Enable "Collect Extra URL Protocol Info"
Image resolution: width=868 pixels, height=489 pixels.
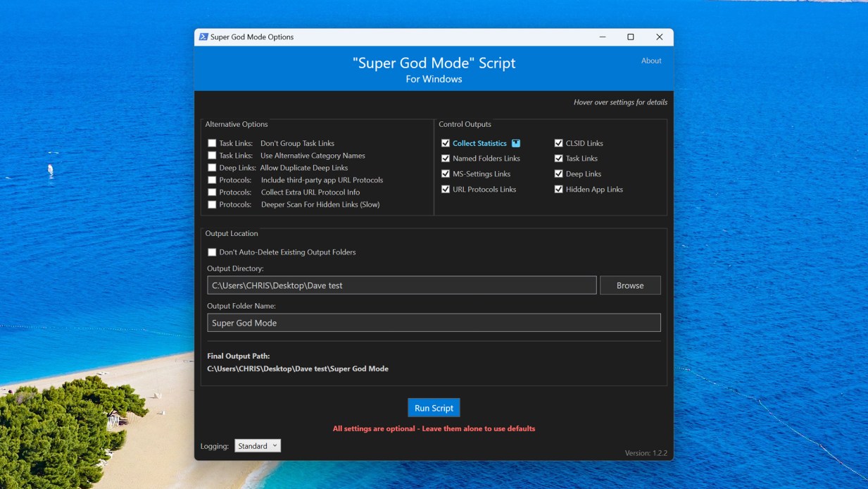[x=212, y=192]
